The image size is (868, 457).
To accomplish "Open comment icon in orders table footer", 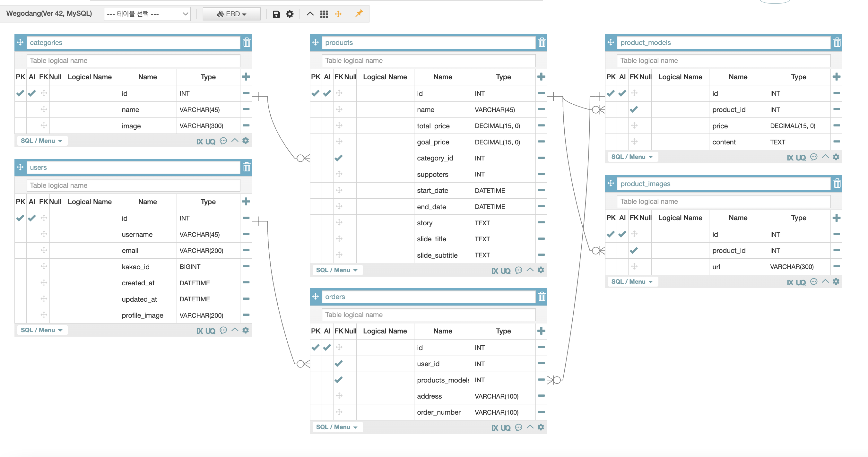I will click(x=518, y=427).
